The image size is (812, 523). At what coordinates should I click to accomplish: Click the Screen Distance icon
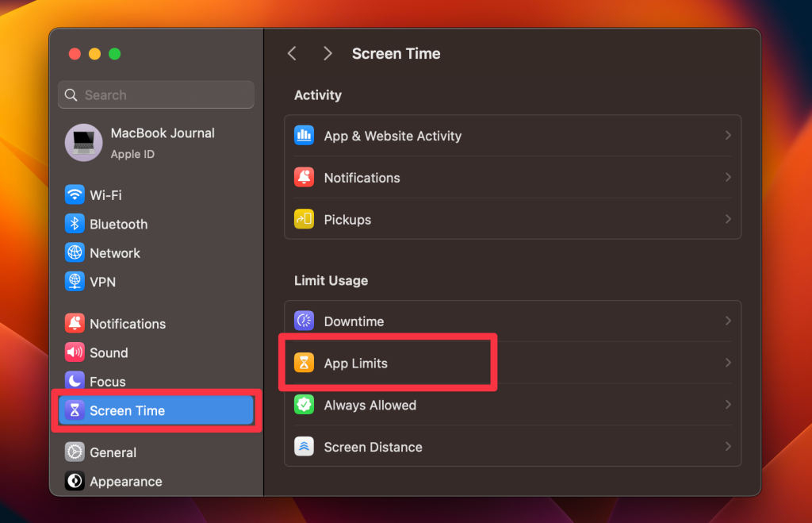304,447
